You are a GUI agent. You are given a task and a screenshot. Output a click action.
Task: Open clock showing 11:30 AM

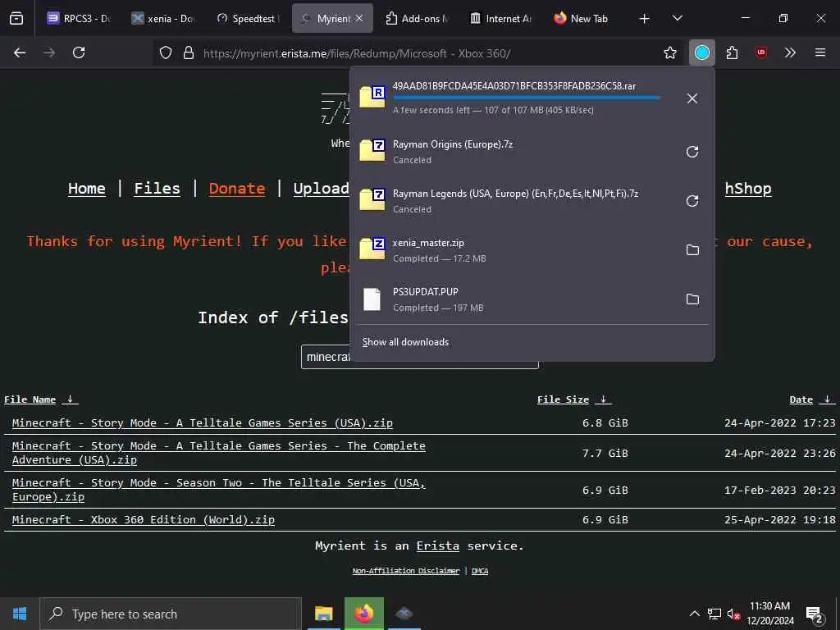[x=769, y=614]
